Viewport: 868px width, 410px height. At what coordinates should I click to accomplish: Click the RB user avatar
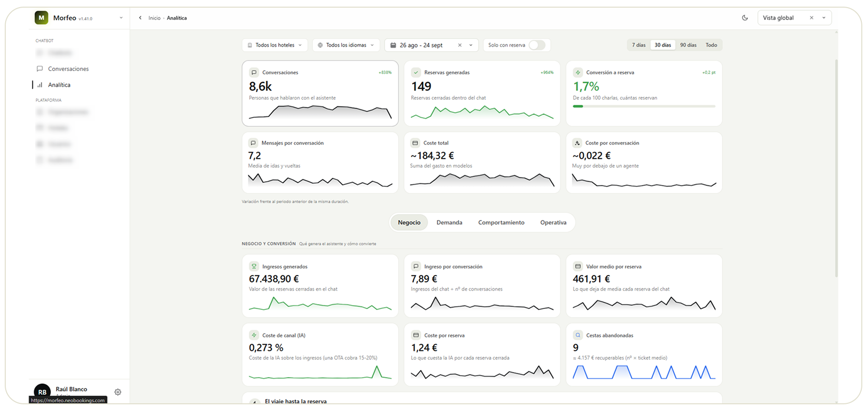pyautogui.click(x=42, y=392)
